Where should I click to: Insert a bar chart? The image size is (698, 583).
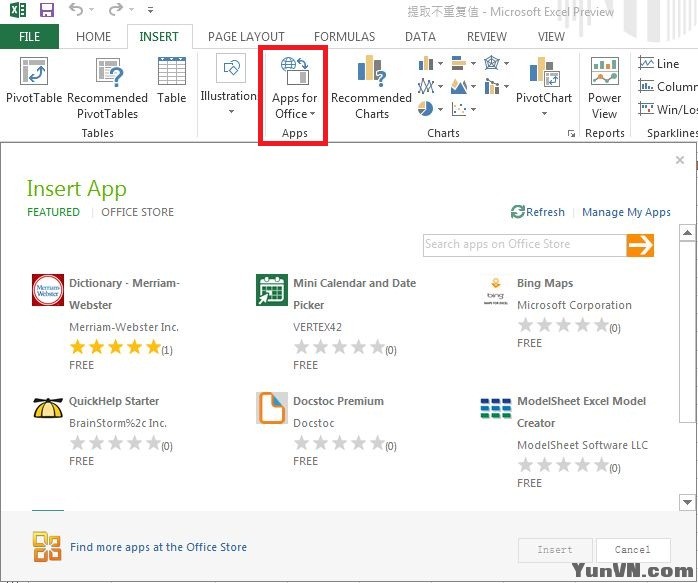458,63
